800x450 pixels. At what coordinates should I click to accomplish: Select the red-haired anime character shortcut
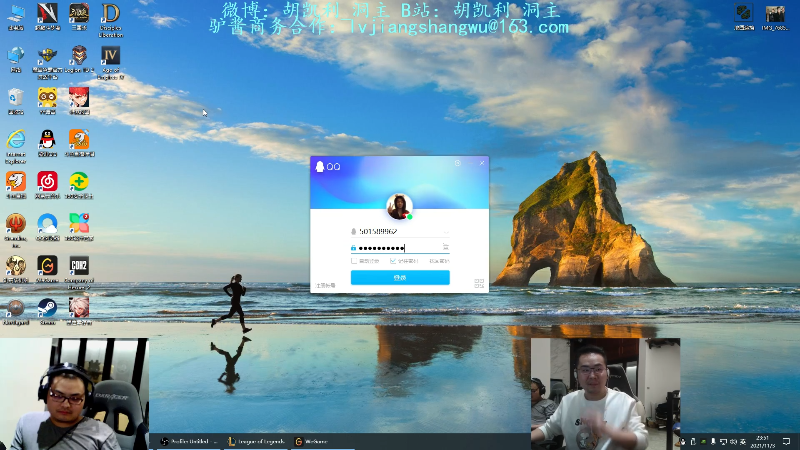click(x=79, y=101)
